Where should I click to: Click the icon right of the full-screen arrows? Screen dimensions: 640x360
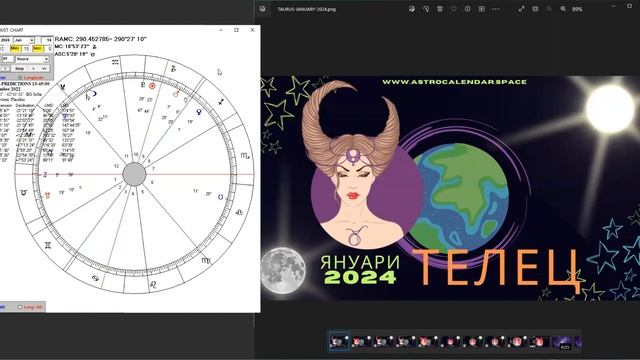[x=535, y=9]
